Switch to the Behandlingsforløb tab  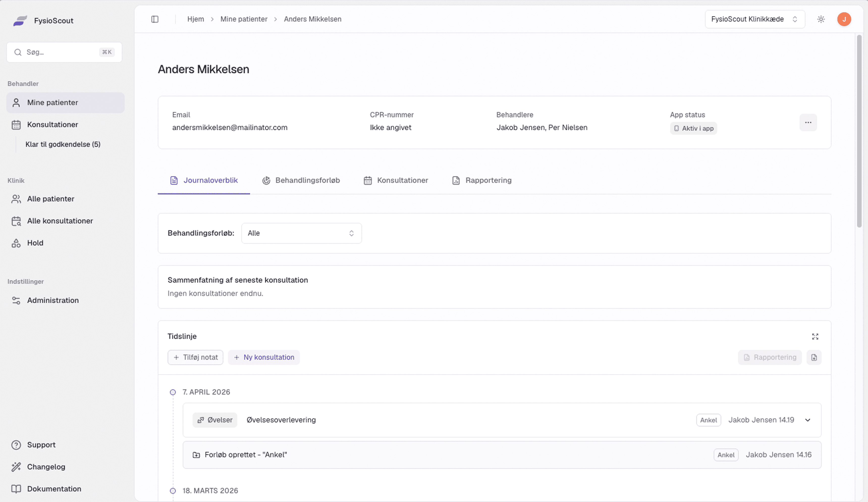(301, 180)
